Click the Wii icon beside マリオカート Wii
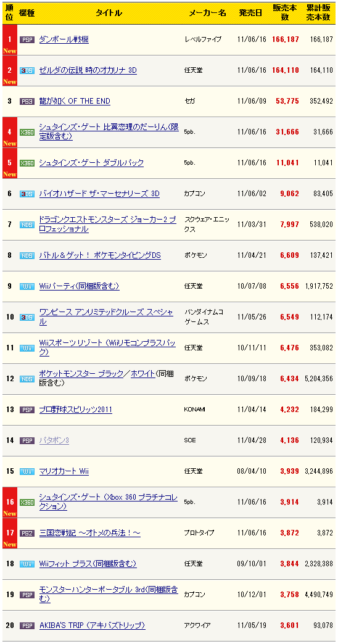This screenshot has height=644, width=338. pos(27,471)
